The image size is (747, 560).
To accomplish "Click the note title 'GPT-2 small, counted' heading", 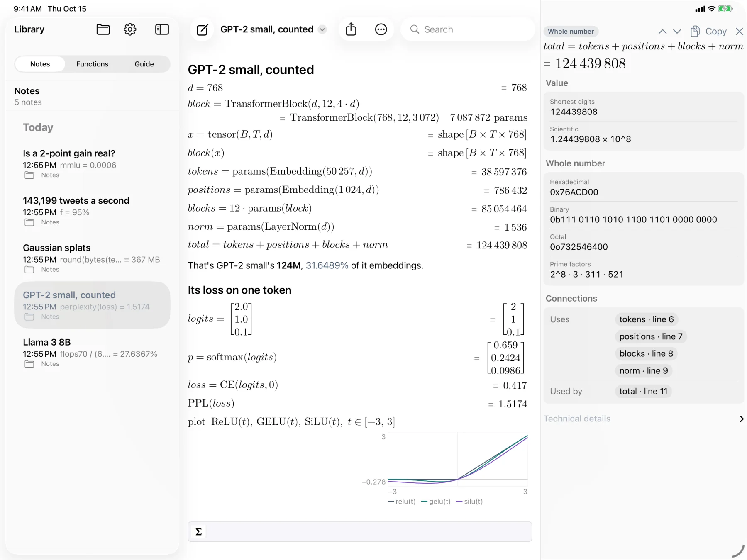I will [251, 70].
